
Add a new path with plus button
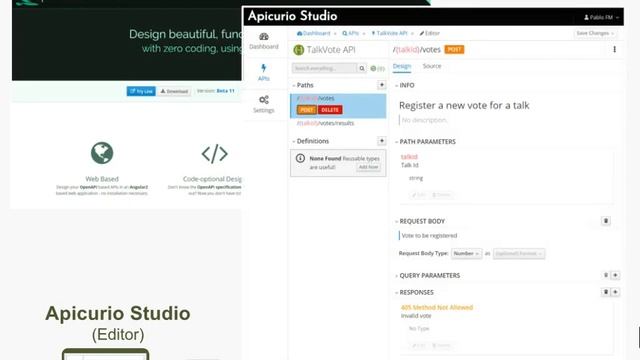(x=382, y=85)
